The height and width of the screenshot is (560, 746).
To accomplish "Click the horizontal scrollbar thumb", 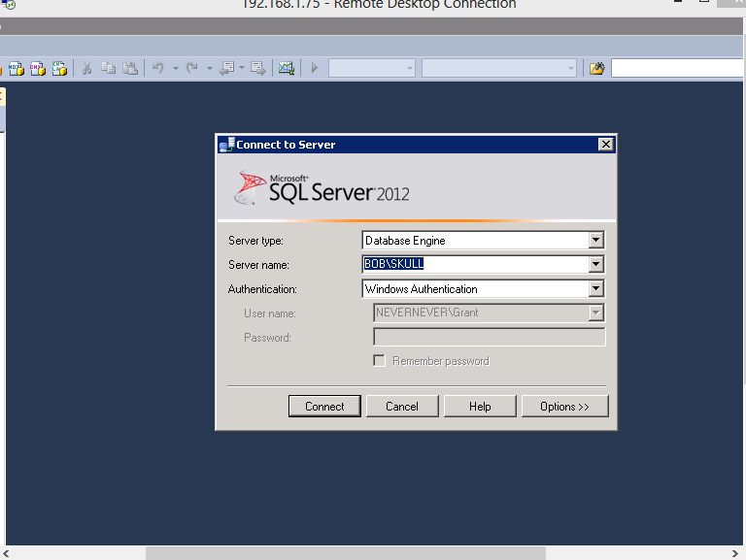I will [x=346, y=553].
